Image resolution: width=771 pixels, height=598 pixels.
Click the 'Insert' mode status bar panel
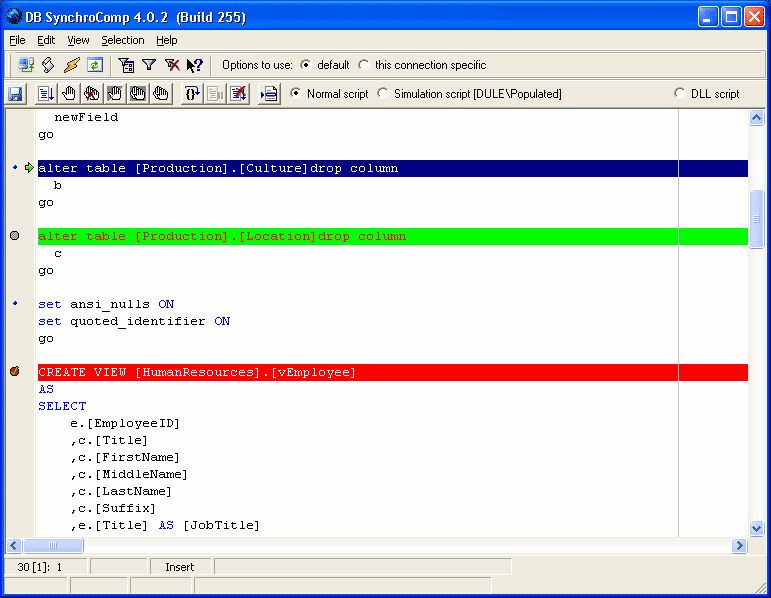[x=180, y=567]
